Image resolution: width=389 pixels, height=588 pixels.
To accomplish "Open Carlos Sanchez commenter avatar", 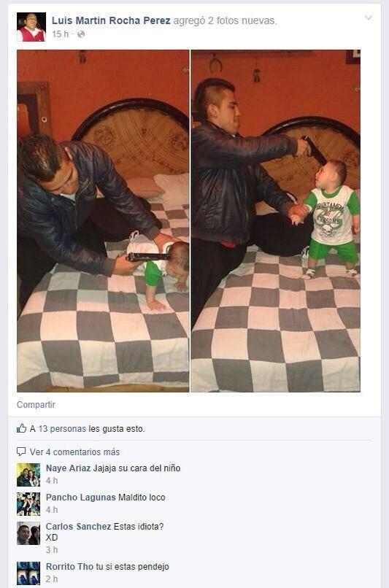I will click(28, 533).
